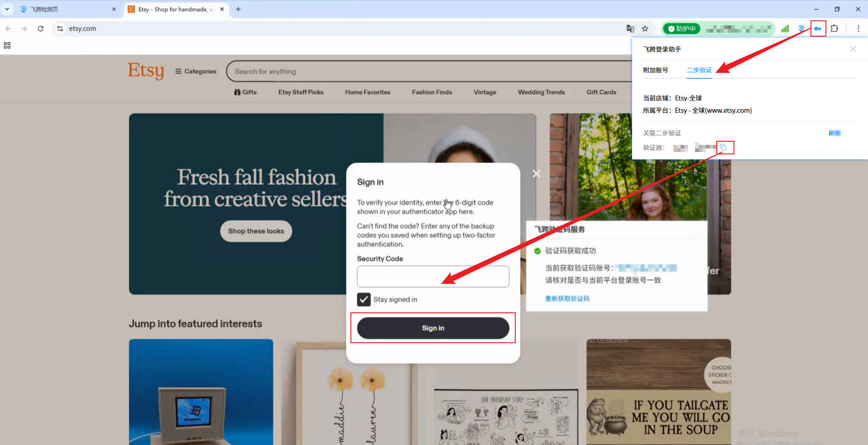Close the Sign in dialog with X
This screenshot has width=868, height=445.
tap(537, 174)
